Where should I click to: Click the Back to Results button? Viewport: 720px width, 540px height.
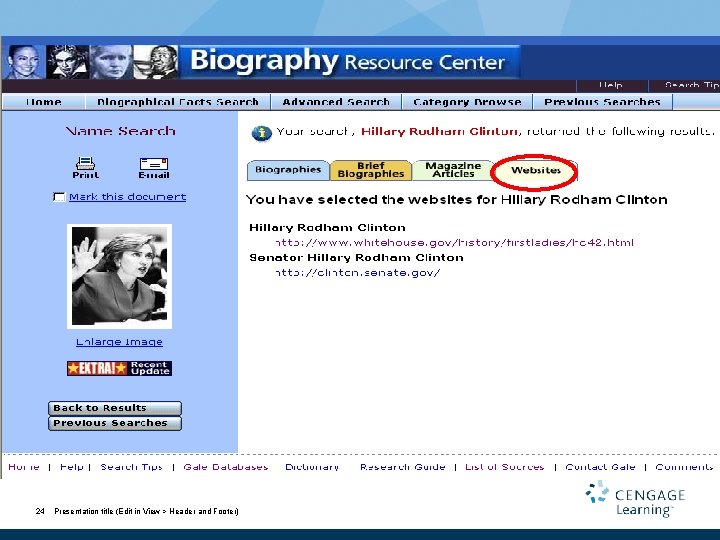[115, 408]
